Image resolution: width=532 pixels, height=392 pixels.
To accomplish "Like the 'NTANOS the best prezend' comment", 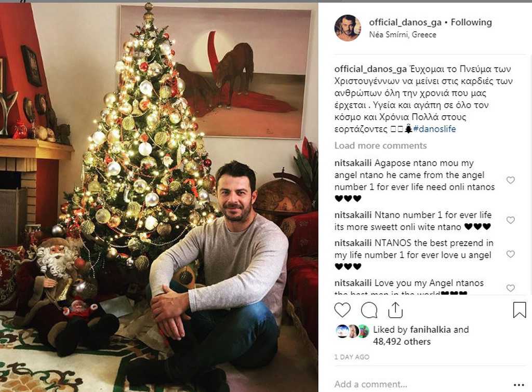I will tap(511, 254).
